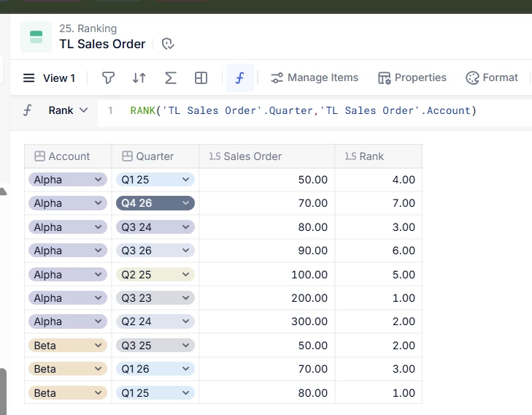Image resolution: width=532 pixels, height=415 pixels.
Task: Open the Format options
Action: (492, 78)
